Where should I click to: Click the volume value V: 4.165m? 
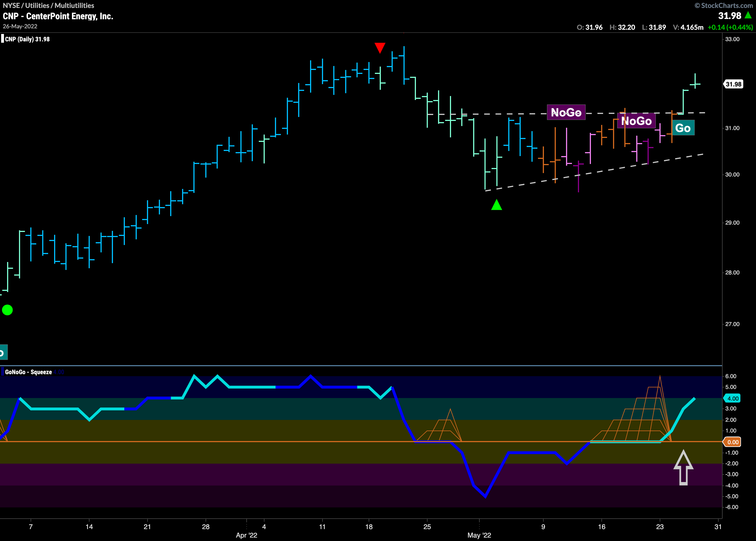[x=688, y=27]
